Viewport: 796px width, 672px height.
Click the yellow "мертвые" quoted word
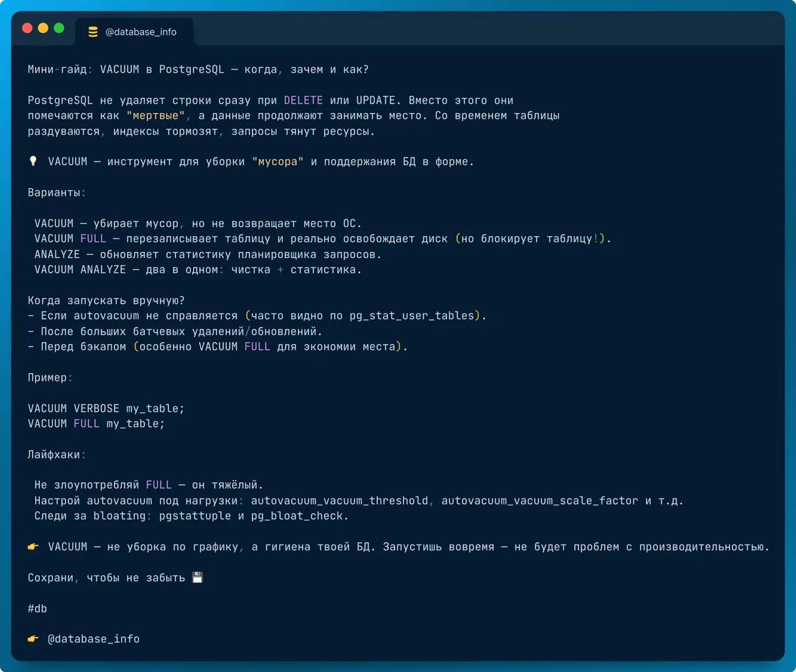click(155, 116)
